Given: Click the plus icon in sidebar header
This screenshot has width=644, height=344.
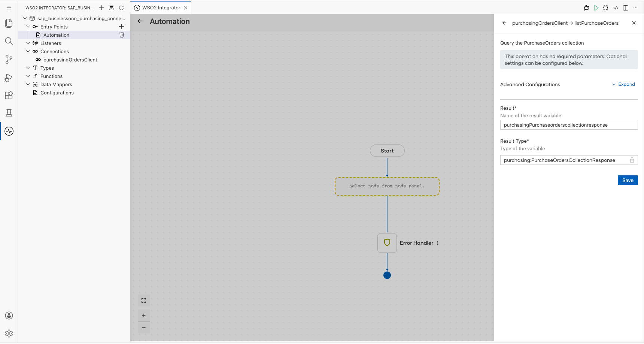Looking at the screenshot, I should coord(101,8).
